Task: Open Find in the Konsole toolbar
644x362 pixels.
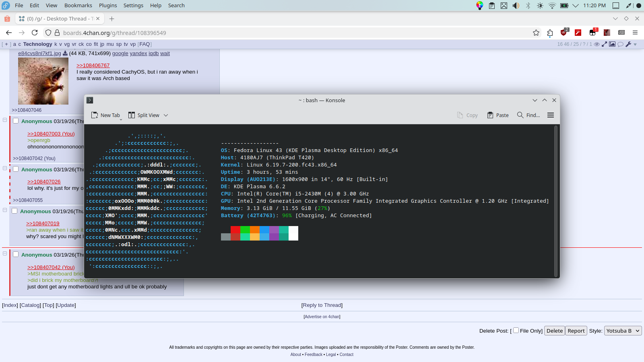Action: pos(528,115)
